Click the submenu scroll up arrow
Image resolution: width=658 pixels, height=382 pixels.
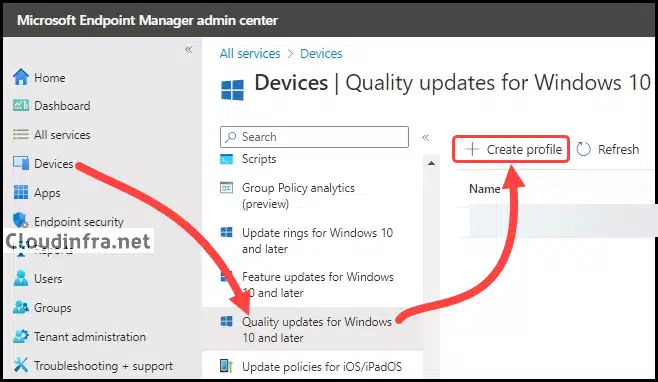point(431,163)
